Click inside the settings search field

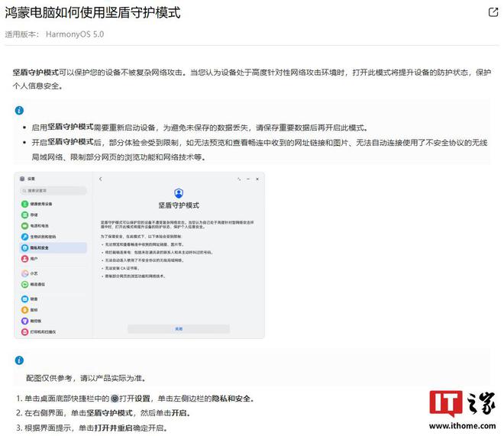(53, 191)
